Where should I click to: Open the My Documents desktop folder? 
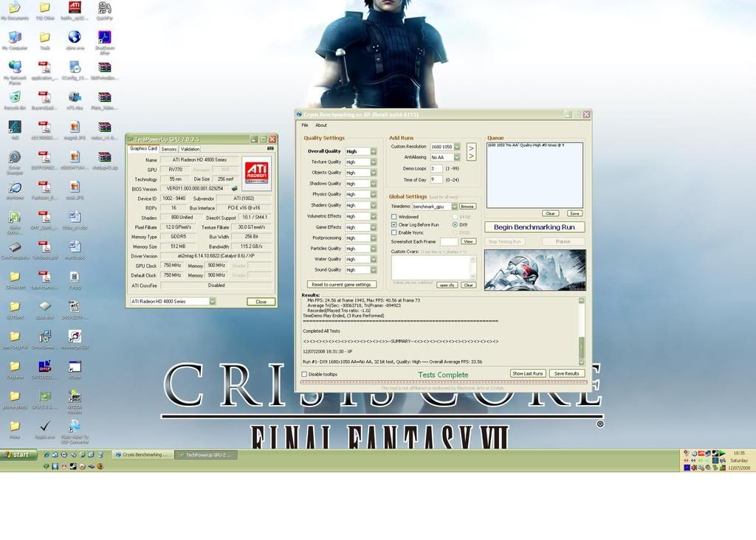[x=14, y=7]
